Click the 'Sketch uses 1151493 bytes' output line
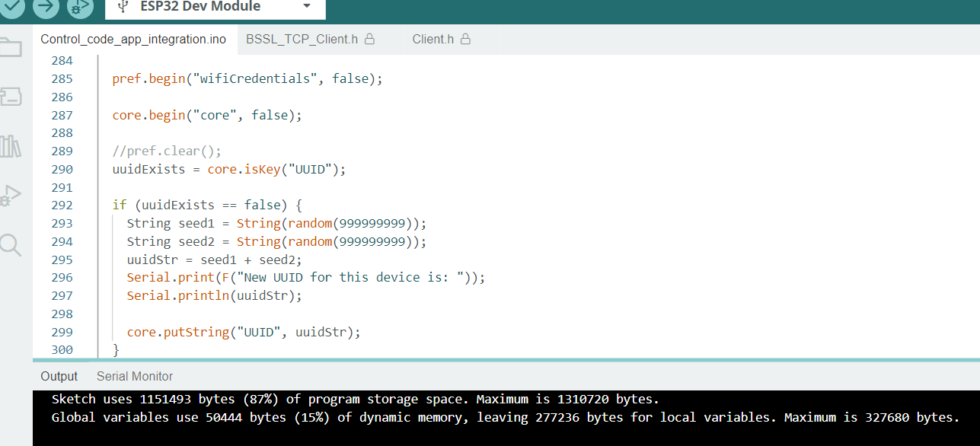Screen dimensions: 980x446 [x=355, y=399]
